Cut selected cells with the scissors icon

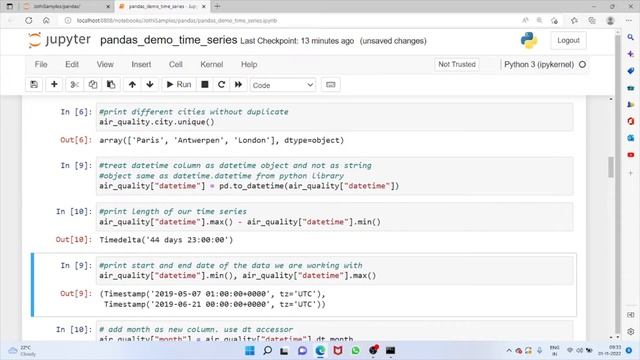click(75, 84)
